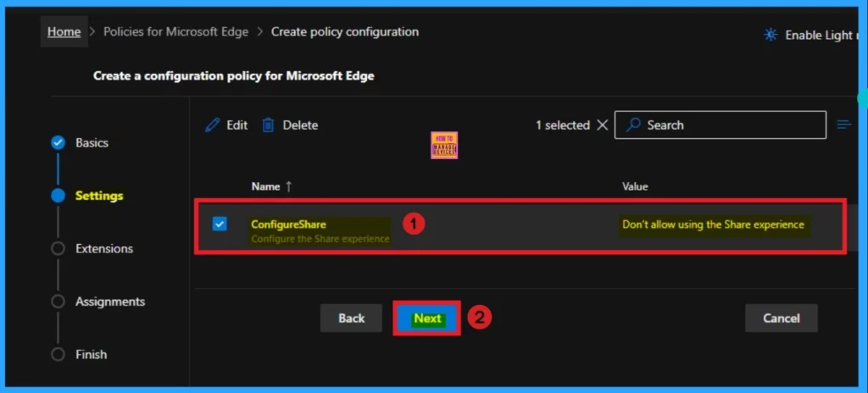Uncheck the ConfigureShare row checkbox
The height and width of the screenshot is (393, 868).
pyautogui.click(x=220, y=224)
